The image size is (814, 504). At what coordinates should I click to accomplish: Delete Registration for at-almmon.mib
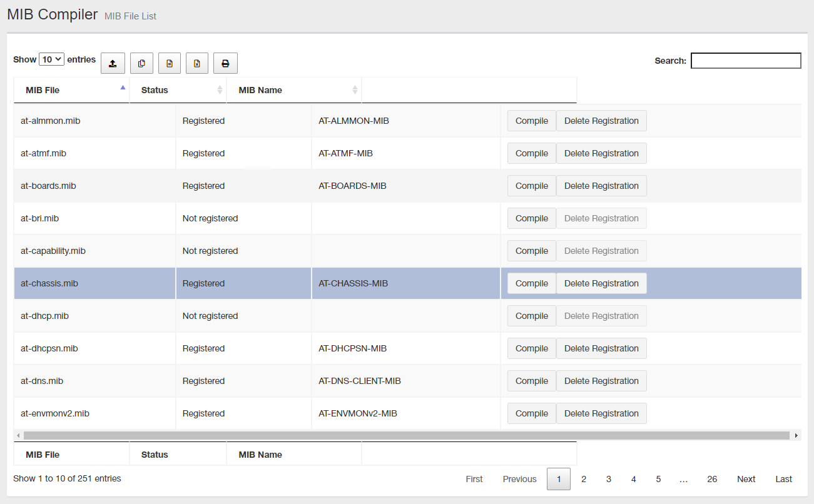click(x=601, y=121)
